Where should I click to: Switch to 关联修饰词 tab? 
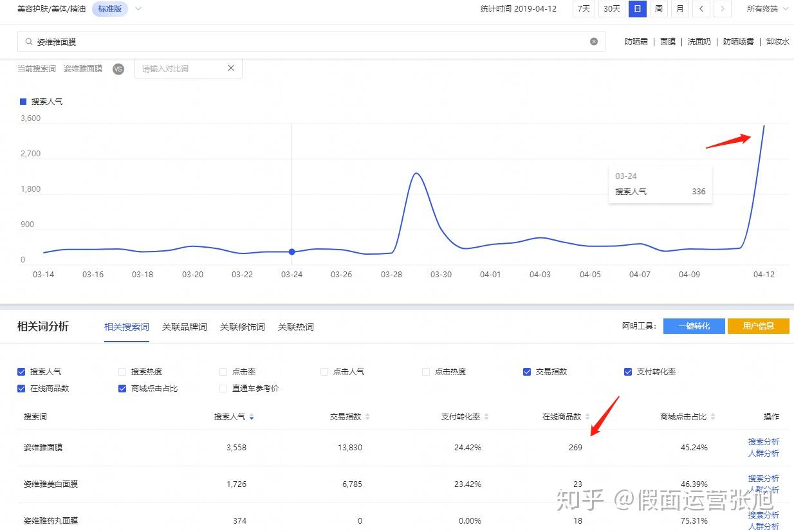coord(243,327)
